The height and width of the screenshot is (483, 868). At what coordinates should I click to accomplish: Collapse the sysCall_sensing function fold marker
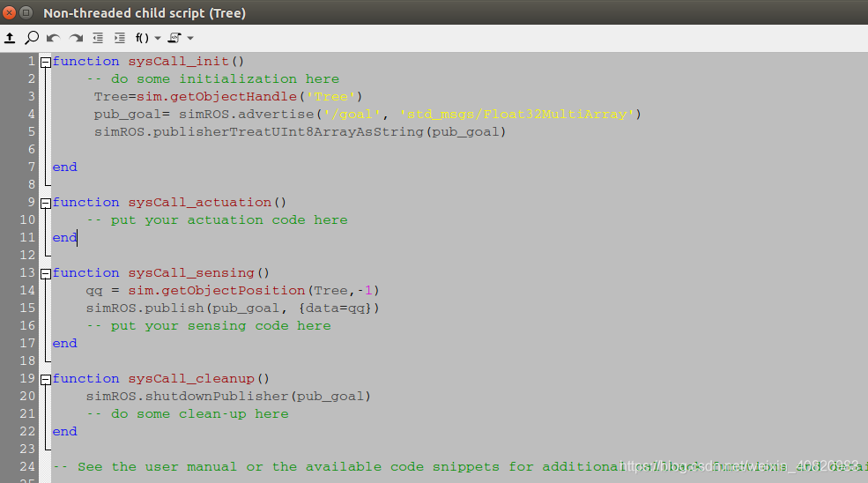click(x=46, y=273)
